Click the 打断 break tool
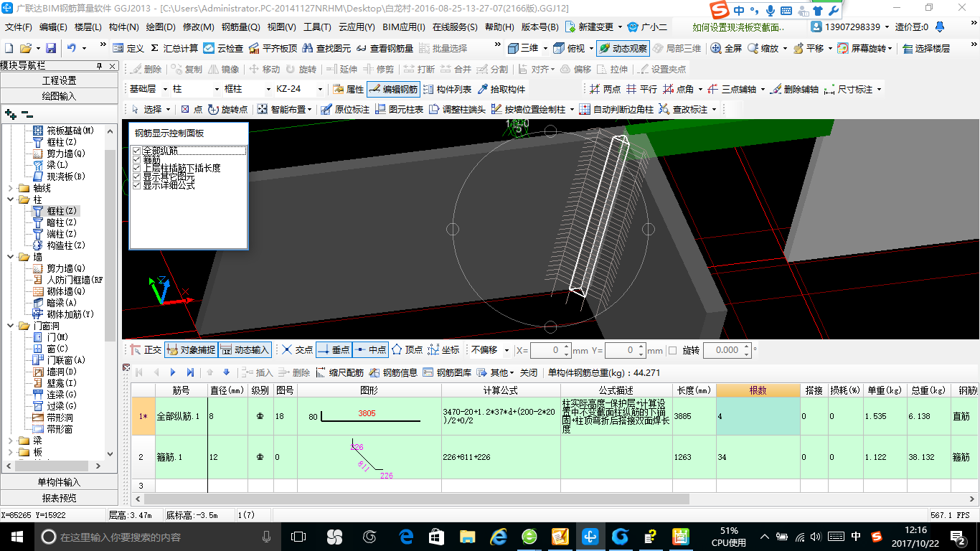 click(419, 70)
